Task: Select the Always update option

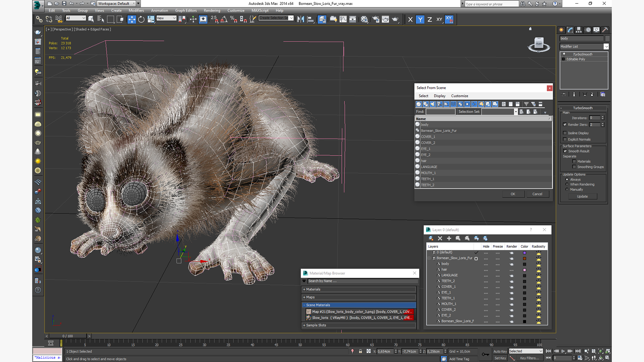Action: (x=567, y=179)
